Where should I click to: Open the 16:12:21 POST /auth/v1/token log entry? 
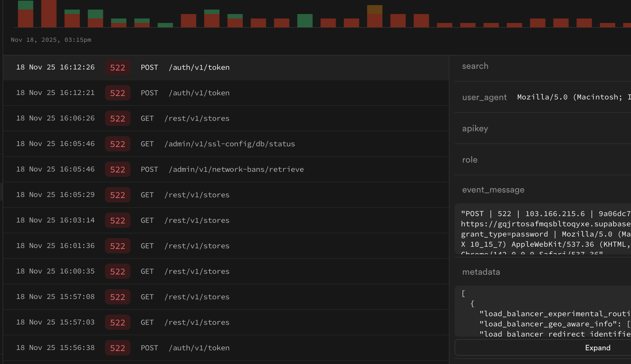coord(199,93)
